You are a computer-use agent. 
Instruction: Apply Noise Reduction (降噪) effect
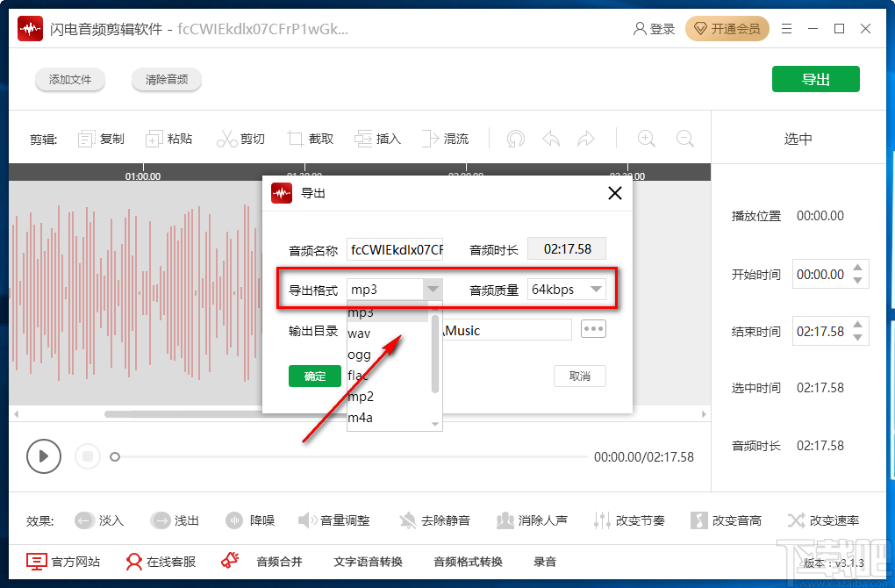coord(250,520)
